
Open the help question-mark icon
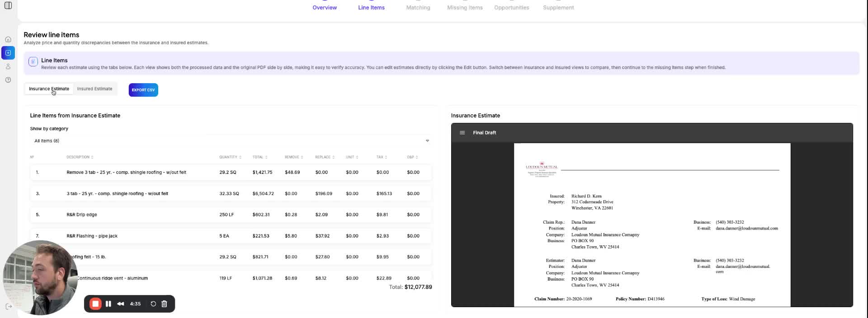[x=8, y=80]
